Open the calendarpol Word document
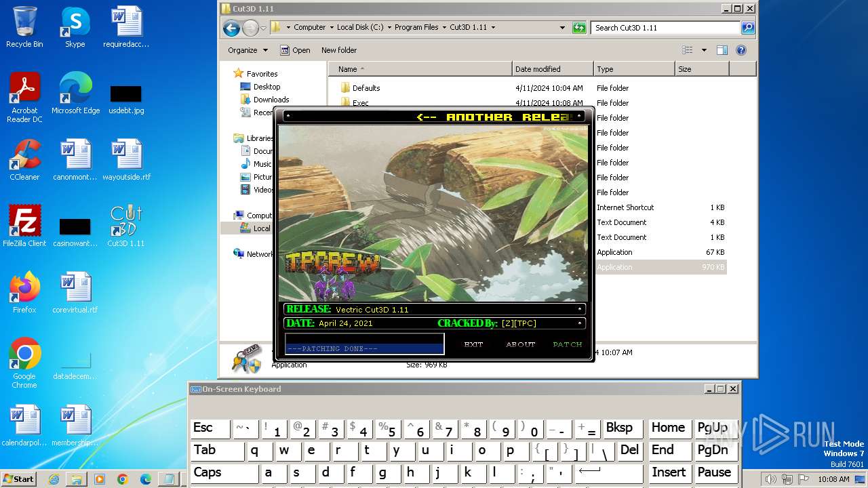The width and height of the screenshot is (868, 488). pos(24,425)
